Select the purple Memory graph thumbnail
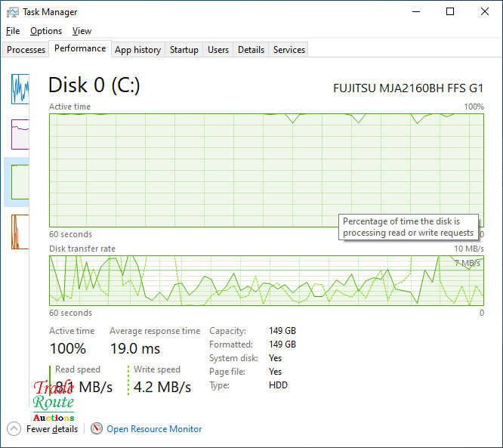The image size is (503, 448). tap(20, 134)
